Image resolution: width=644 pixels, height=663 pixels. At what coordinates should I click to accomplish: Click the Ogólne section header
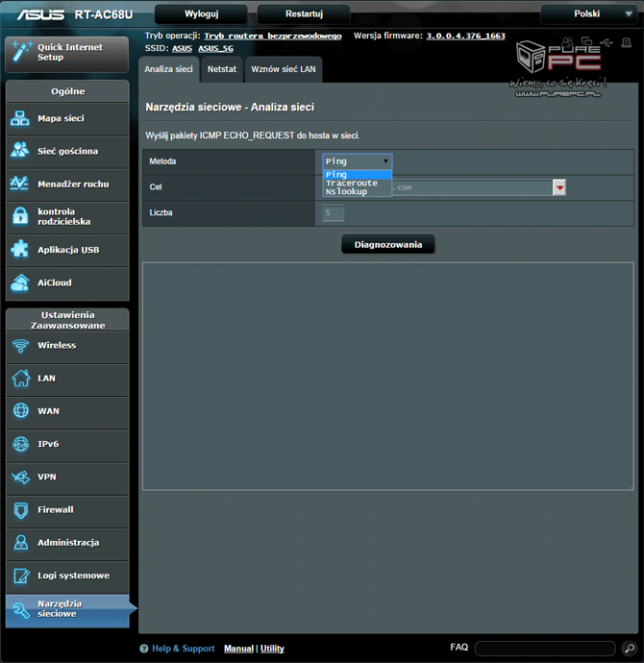(x=67, y=91)
